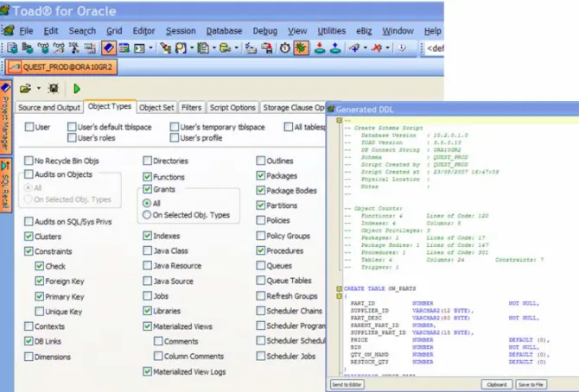
Task: Click the command prompt window toolbar icon
Action: pos(139,48)
